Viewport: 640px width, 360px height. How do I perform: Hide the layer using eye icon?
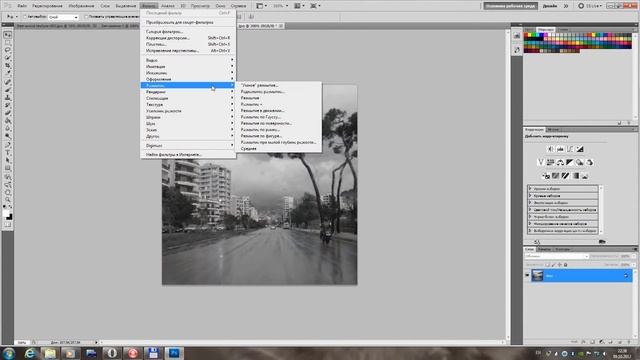527,276
